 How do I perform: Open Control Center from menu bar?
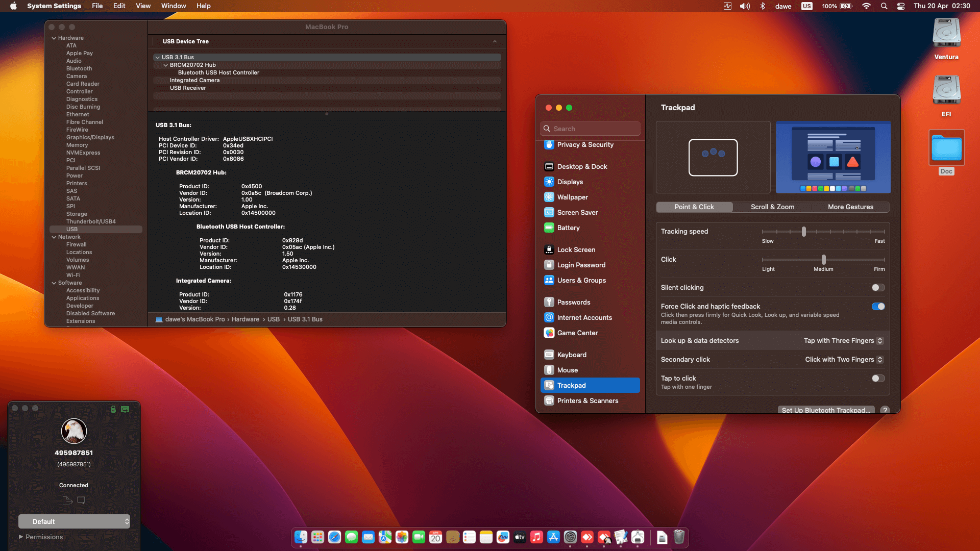point(901,6)
